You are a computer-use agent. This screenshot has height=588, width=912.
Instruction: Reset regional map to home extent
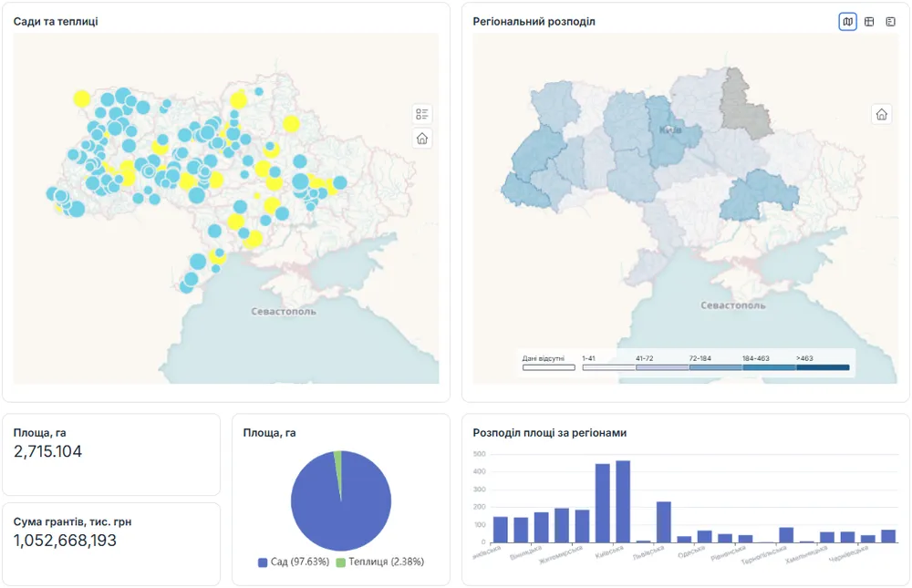tap(881, 114)
